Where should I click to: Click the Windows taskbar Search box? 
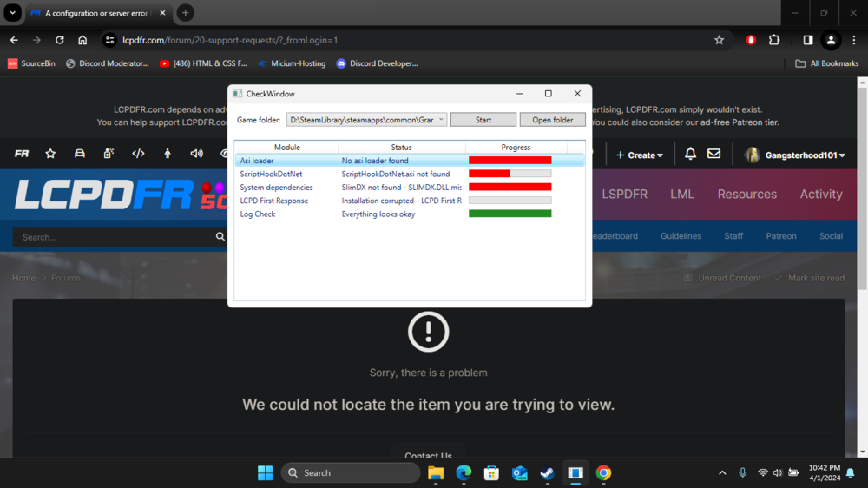pyautogui.click(x=351, y=473)
